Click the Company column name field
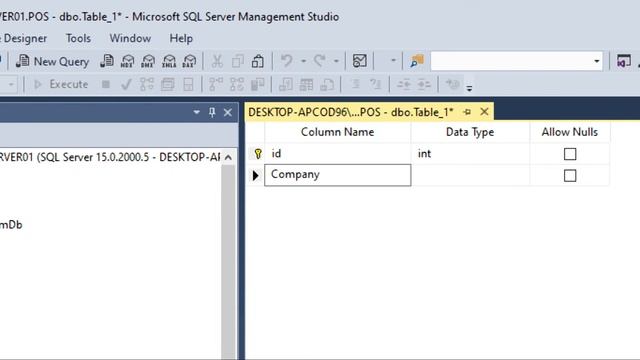640x360 pixels. (338, 175)
